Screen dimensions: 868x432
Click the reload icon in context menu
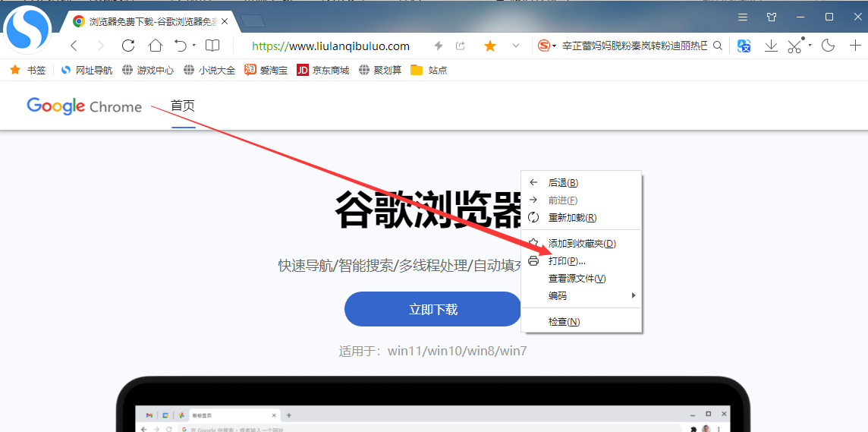coord(533,218)
